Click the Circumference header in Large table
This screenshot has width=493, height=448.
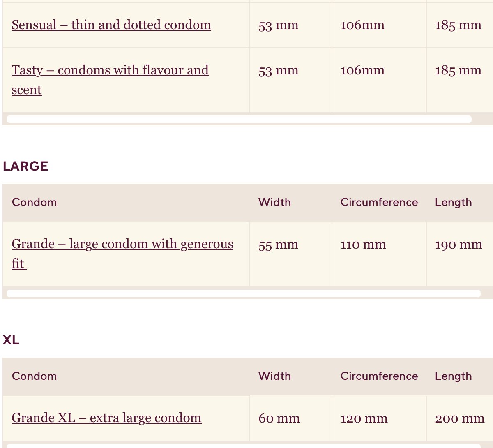pos(379,202)
